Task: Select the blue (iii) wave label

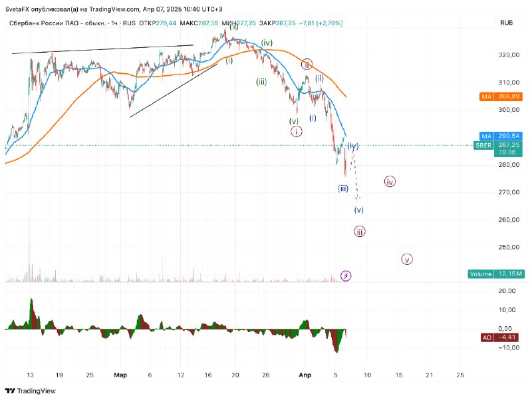Action: pos(343,188)
